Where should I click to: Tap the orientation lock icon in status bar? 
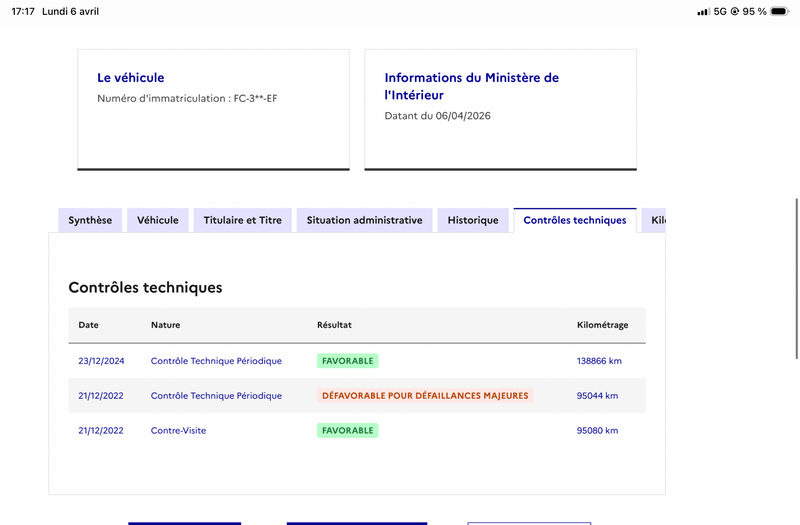click(735, 11)
